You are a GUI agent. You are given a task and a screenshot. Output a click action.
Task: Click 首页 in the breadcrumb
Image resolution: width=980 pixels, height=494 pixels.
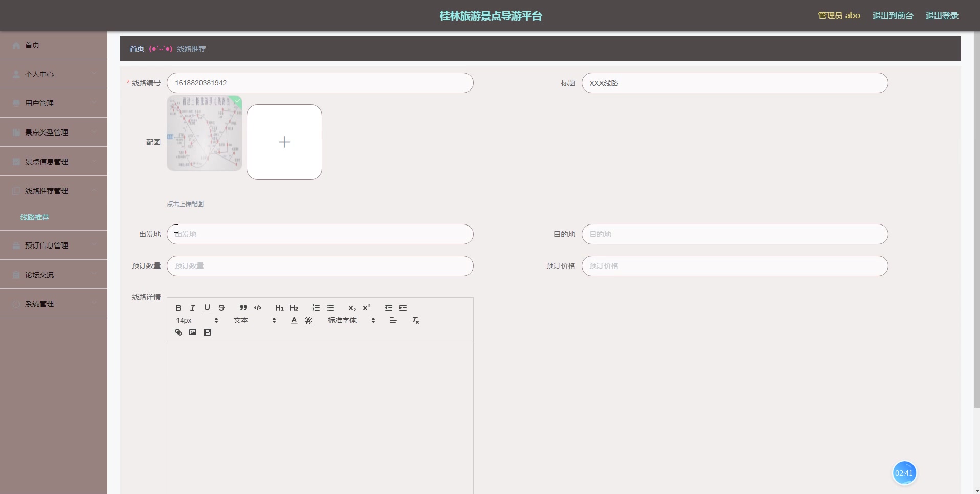[x=137, y=49]
